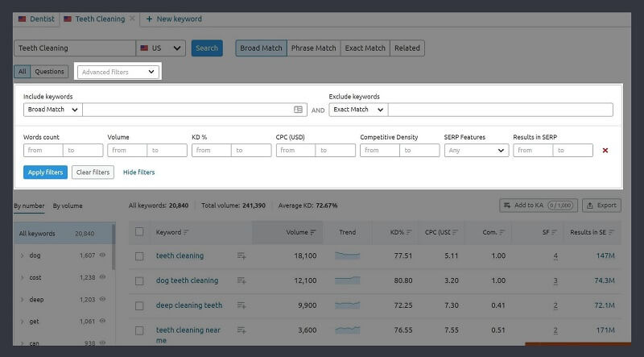Expand the get keyword group
The height and width of the screenshot is (357, 644).
coord(23,322)
